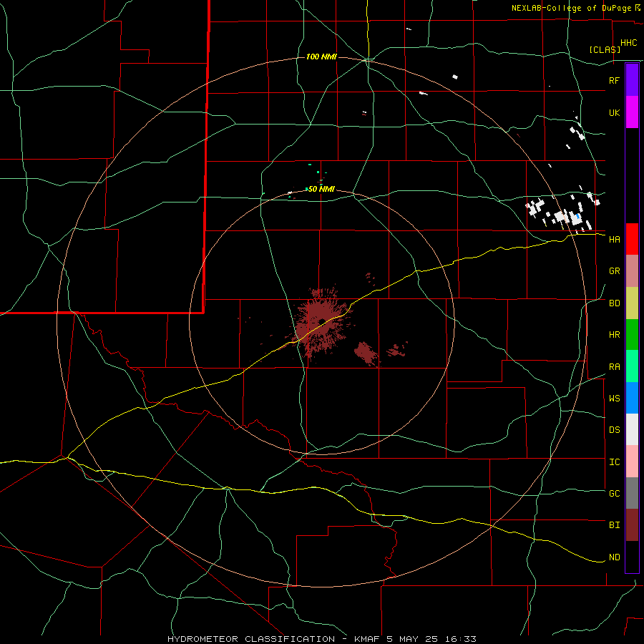Image resolution: width=644 pixels, height=644 pixels.
Task: Click the "HHC" product label
Action: (x=629, y=43)
